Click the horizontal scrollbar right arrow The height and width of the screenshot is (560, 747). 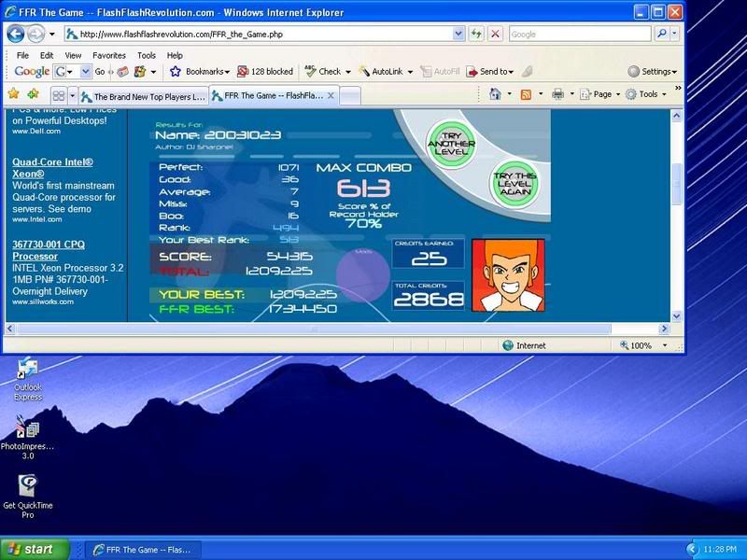click(x=664, y=329)
